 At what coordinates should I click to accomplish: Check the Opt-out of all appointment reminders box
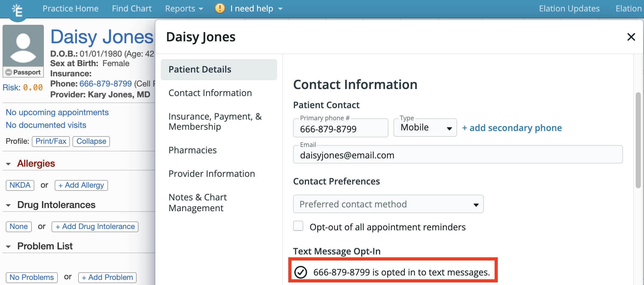298,226
